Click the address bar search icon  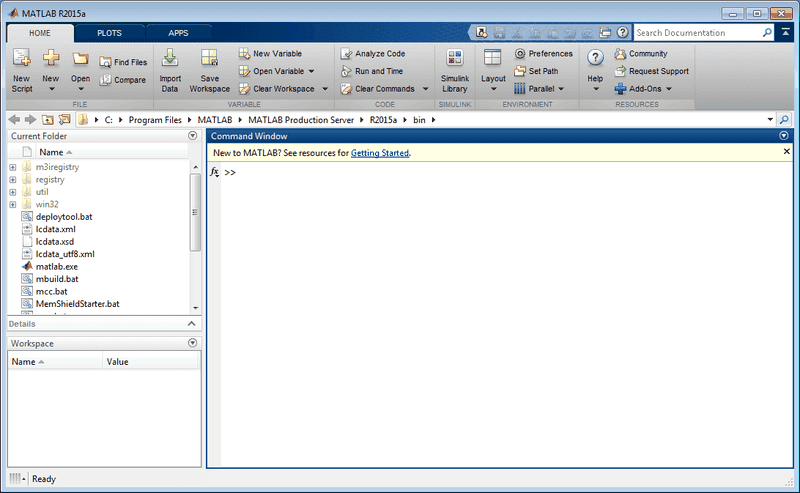(784, 120)
